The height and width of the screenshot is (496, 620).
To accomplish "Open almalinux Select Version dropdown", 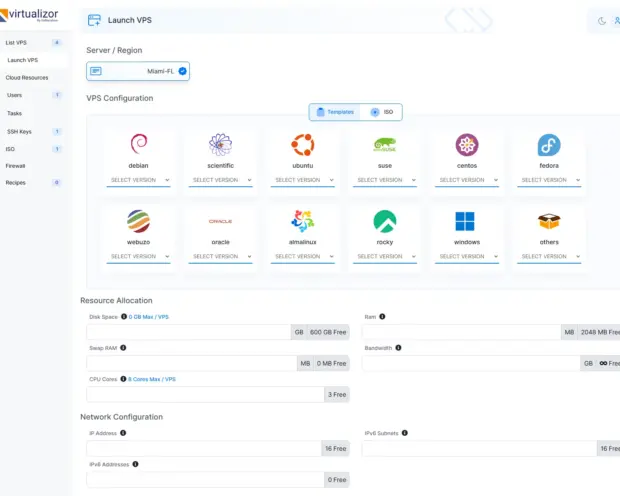I will 302,256.
